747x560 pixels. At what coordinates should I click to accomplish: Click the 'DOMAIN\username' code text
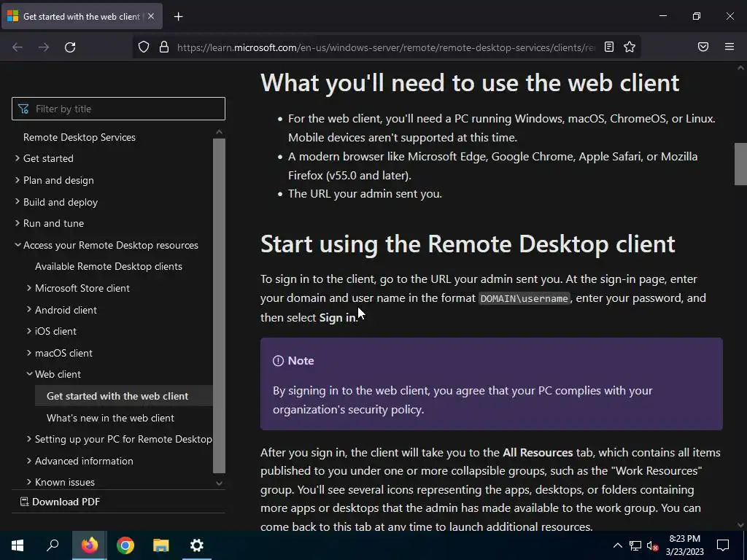524,298
